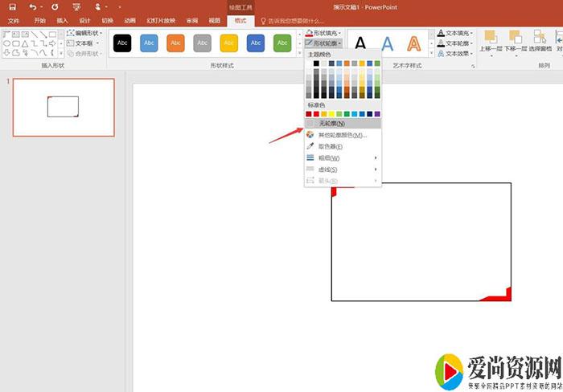The width and height of the screenshot is (563, 392).
Task: Select slide 1 thumbnail in panel
Action: coord(64,108)
